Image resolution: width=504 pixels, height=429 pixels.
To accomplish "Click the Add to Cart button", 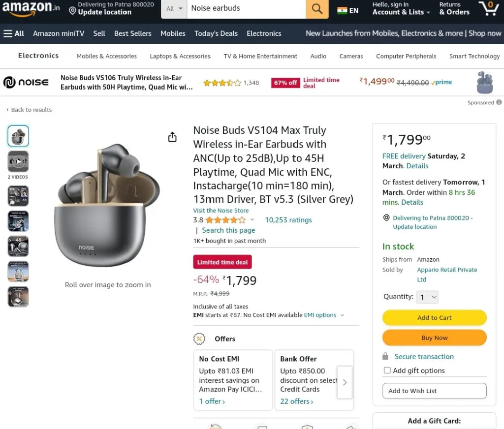I will coord(434,317).
